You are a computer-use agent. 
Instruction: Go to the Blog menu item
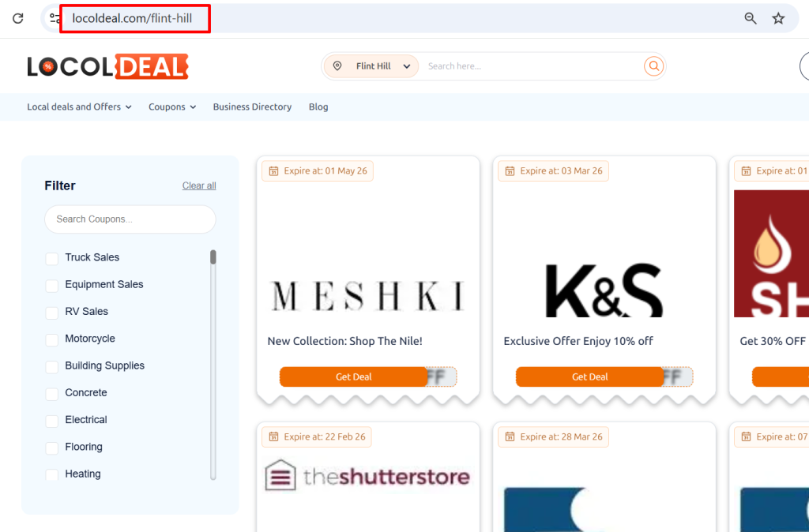318,107
